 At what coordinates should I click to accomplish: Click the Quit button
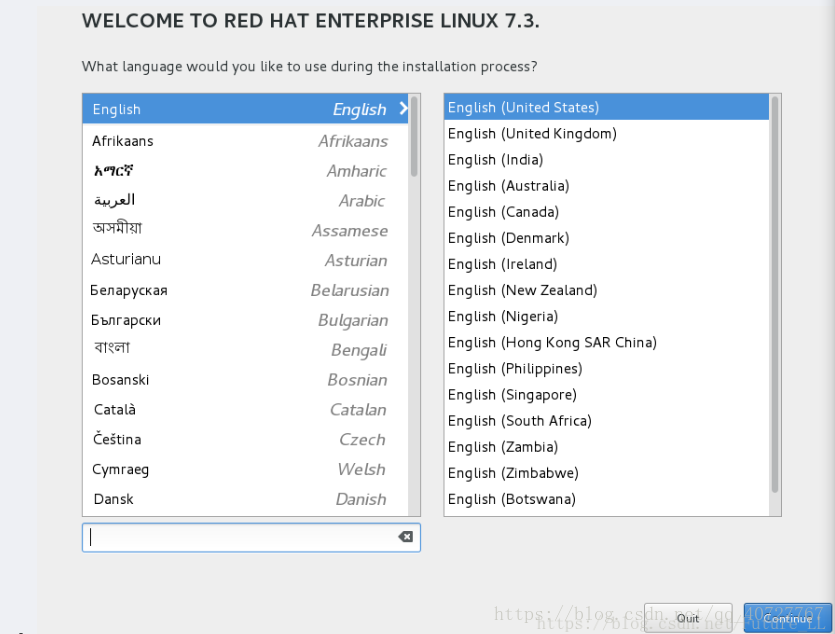[688, 618]
